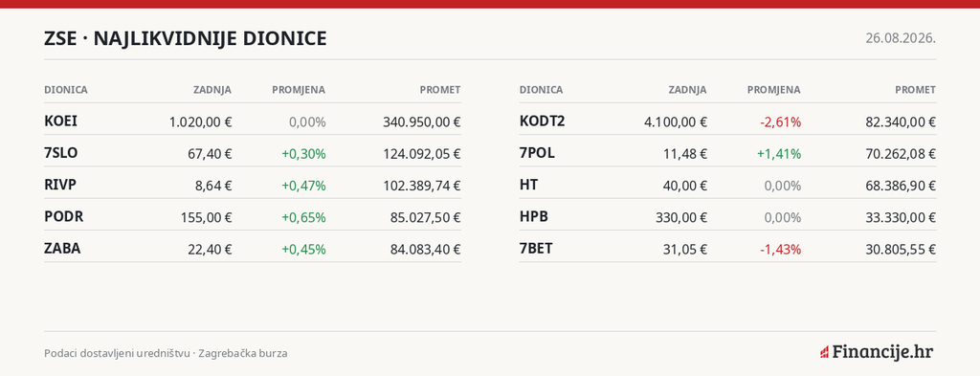980x376 pixels.
Task: Click the HT ticker
Action: pyautogui.click(x=528, y=185)
